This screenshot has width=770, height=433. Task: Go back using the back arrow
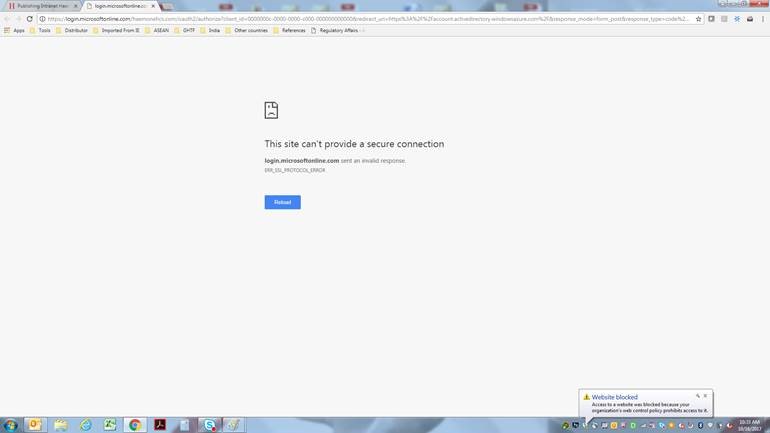[x=7, y=19]
